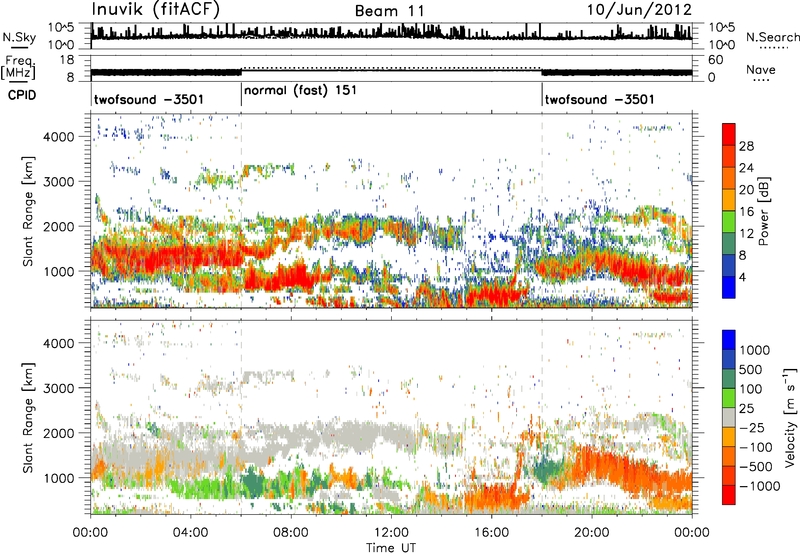The height and width of the screenshot is (554, 800).
Task: Click the 3000 tick on velocity panel
Action: click(58, 388)
